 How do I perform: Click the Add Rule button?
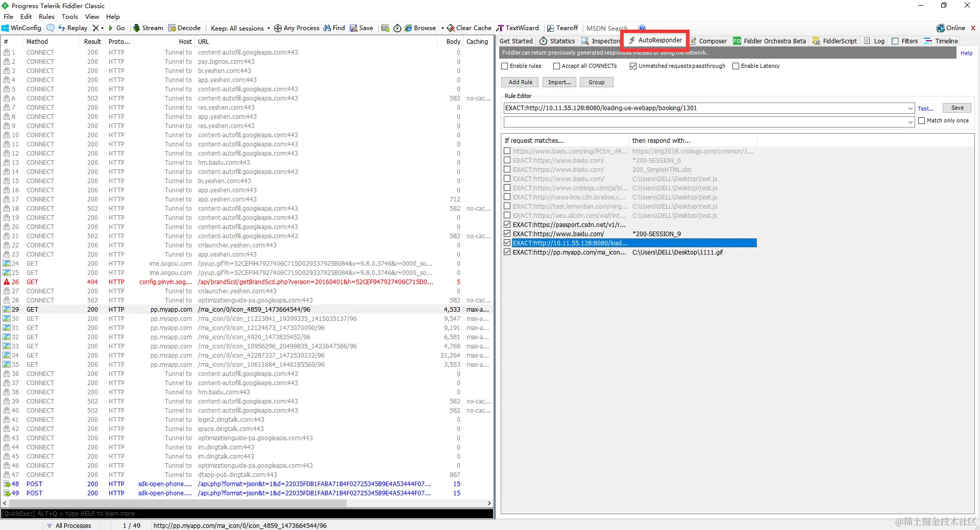coord(521,82)
